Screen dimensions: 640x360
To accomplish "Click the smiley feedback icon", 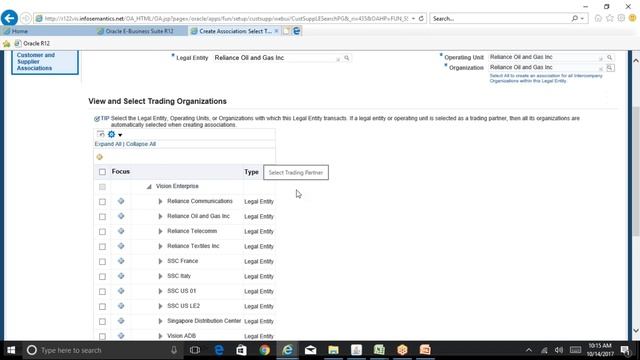I will 633,18.
